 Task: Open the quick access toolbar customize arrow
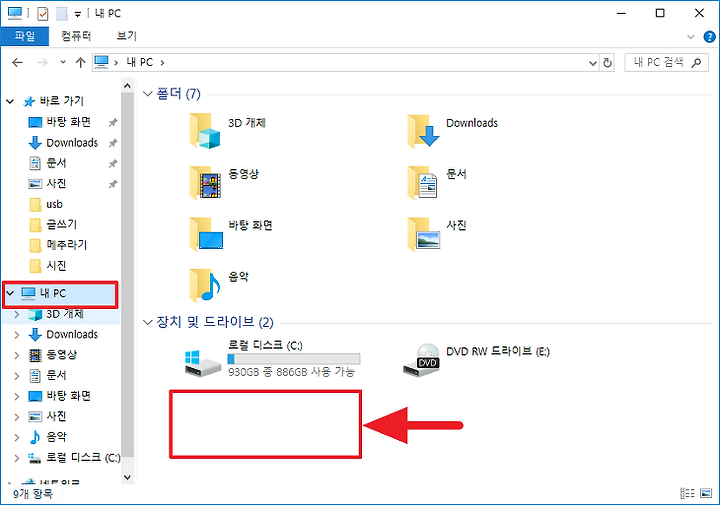(x=78, y=15)
